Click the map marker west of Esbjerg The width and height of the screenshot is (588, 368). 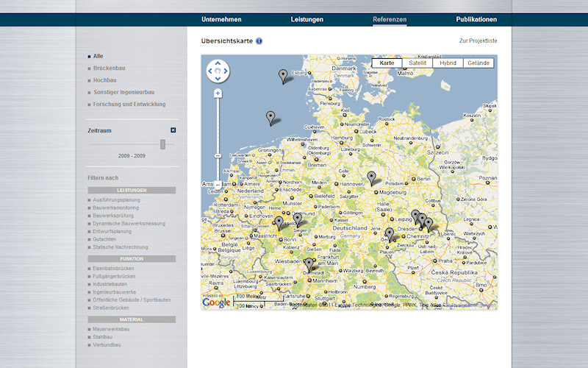283,77
